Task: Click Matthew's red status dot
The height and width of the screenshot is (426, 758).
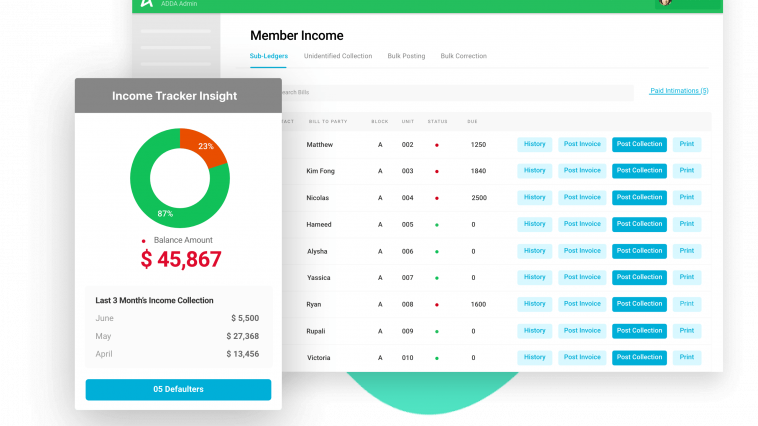Action: (436, 144)
